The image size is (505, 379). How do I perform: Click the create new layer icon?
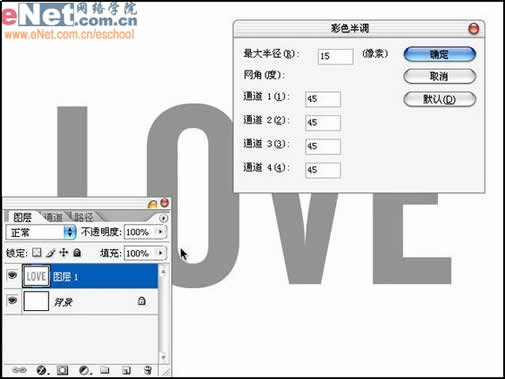(x=126, y=370)
